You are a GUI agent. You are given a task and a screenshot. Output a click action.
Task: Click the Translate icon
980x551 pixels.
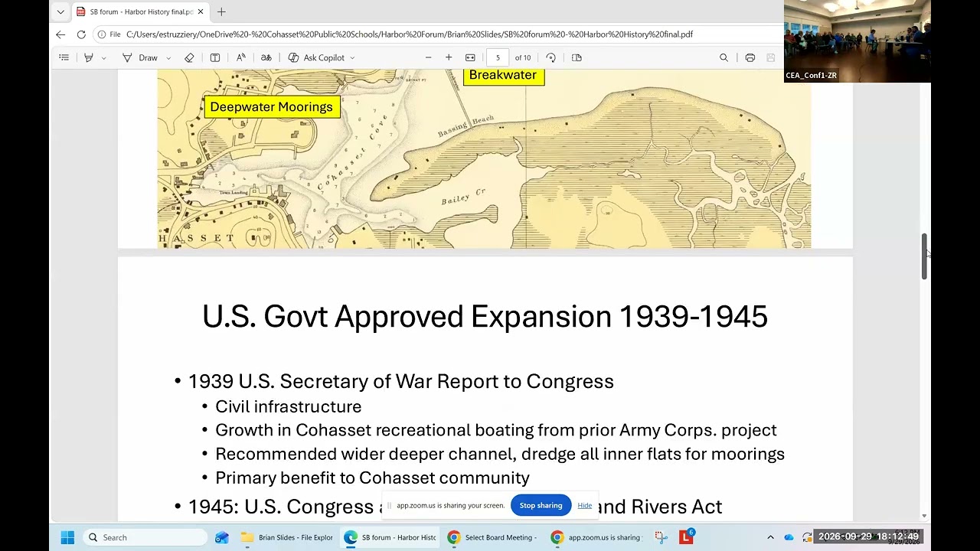tap(266, 57)
